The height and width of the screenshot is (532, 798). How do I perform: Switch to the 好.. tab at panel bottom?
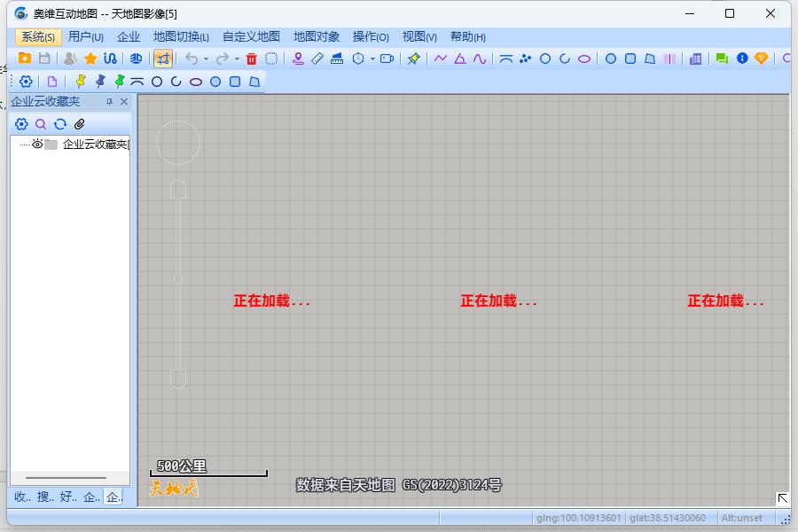(x=65, y=497)
